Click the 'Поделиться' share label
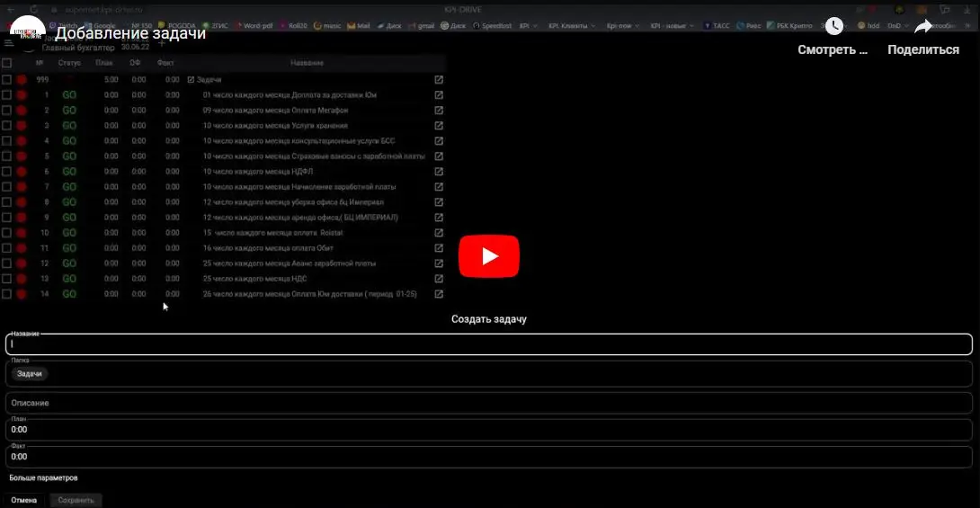980x508 pixels. [923, 50]
